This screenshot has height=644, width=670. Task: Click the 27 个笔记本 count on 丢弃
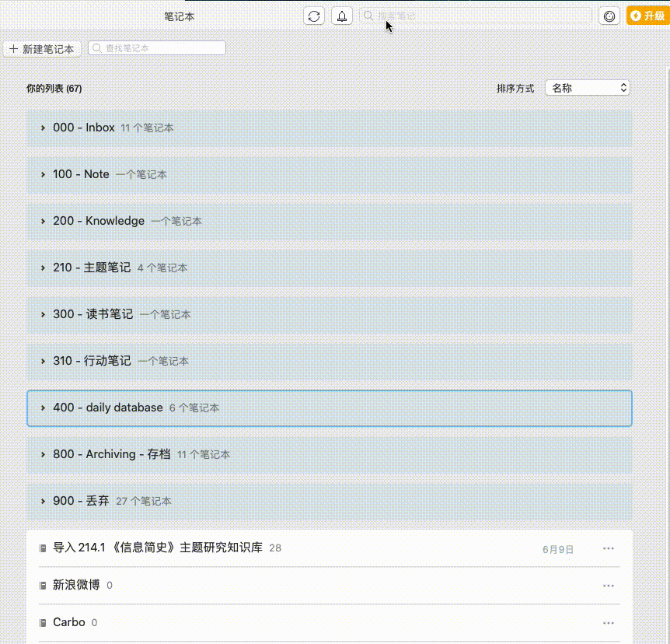click(144, 501)
